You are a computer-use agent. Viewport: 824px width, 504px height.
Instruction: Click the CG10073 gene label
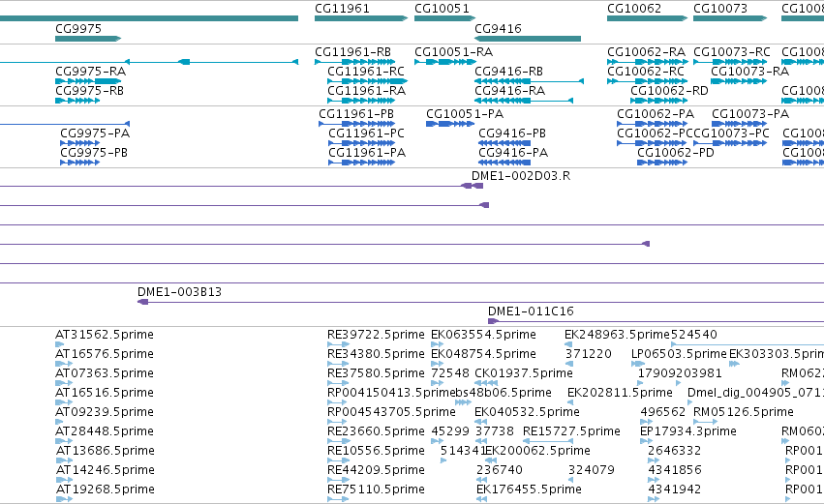point(720,9)
